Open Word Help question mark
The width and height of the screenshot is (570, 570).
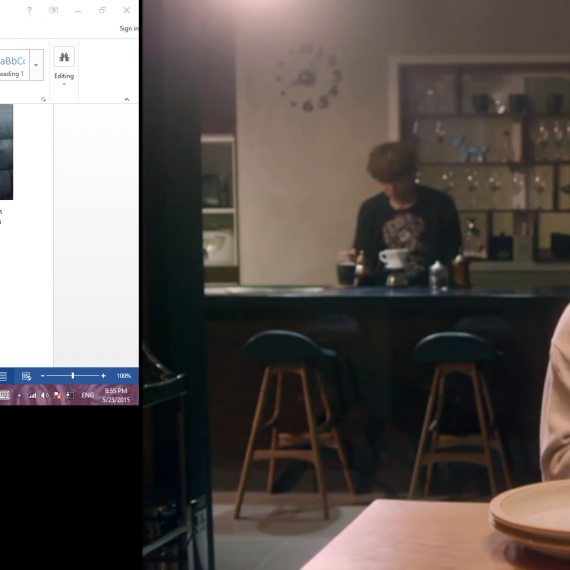pyautogui.click(x=29, y=10)
